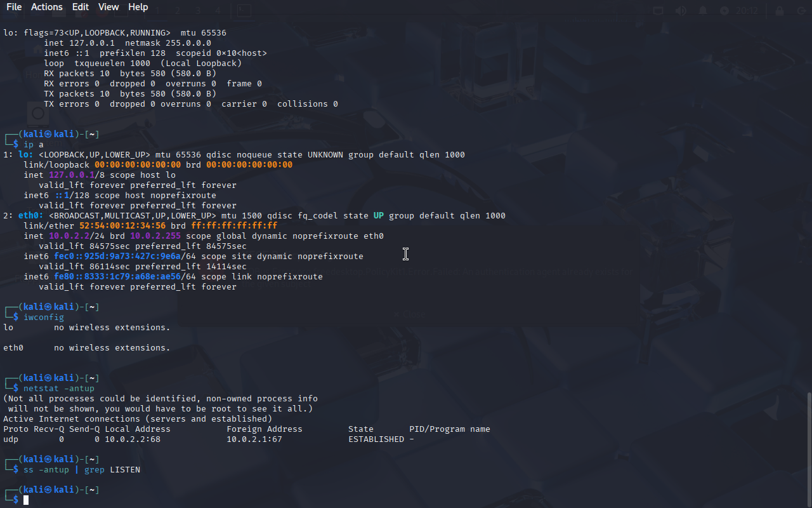This screenshot has height=508, width=812.
Task: Click broadcast MAC ff:ff:ff:ff:ff:ff
Action: pos(234,226)
